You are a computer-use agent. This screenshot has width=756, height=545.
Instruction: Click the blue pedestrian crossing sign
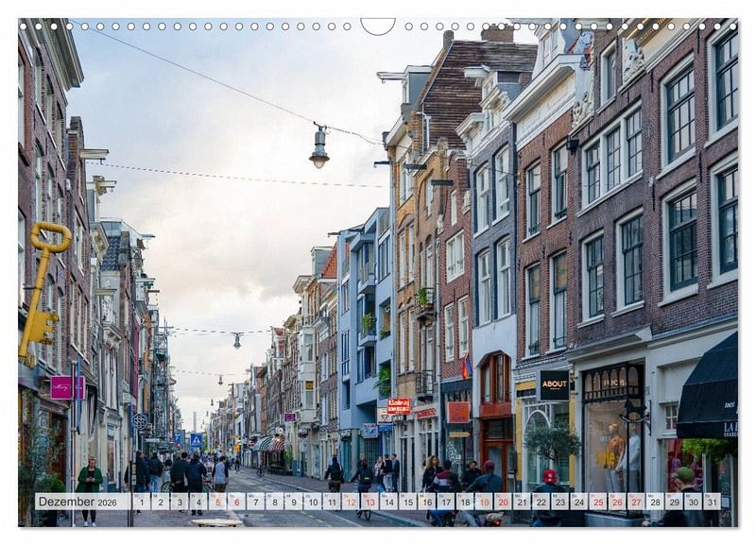[x=197, y=439]
